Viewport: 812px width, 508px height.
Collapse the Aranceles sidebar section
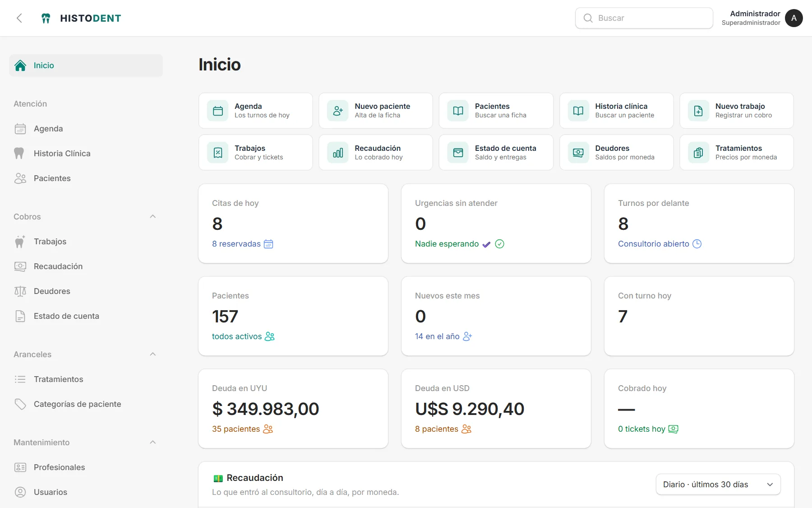[153, 354]
